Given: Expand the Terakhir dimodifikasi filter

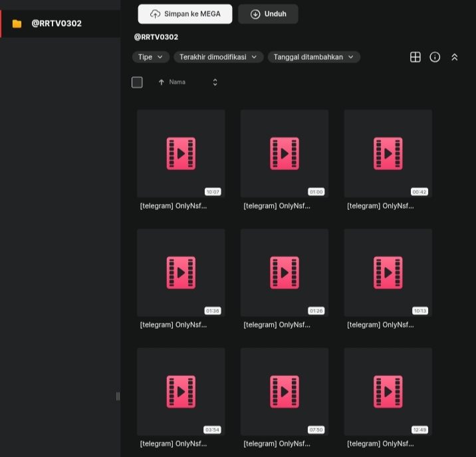Looking at the screenshot, I should [218, 57].
